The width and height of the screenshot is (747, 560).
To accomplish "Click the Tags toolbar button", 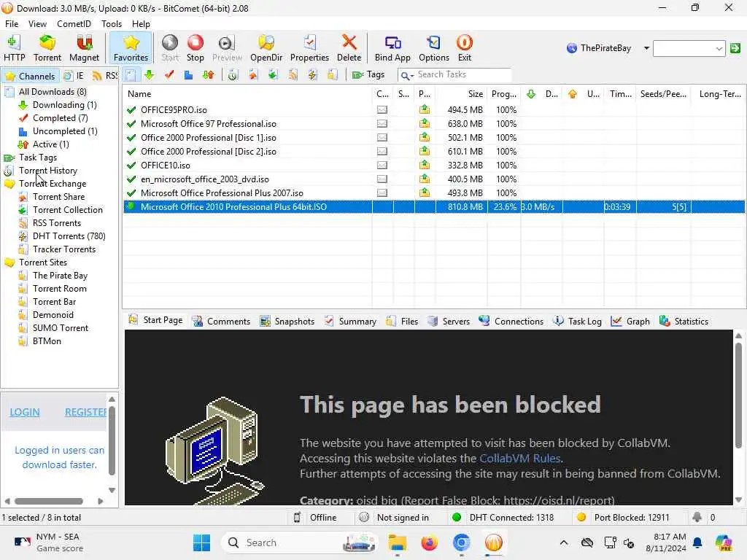I will coord(368,75).
